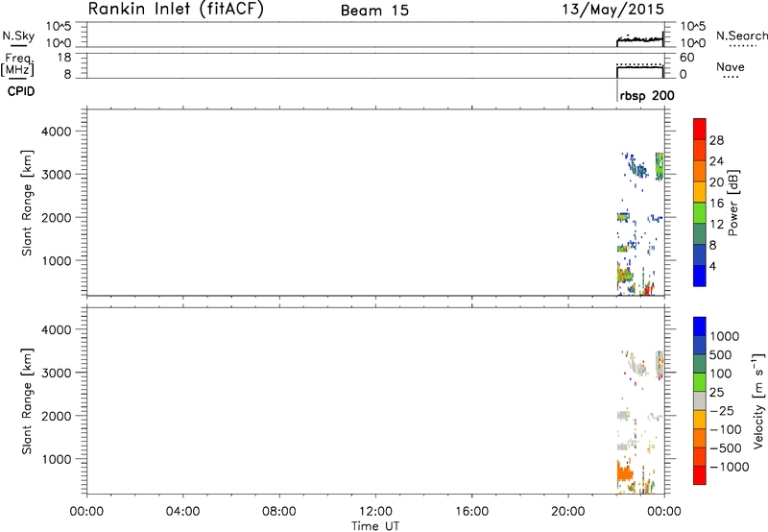Select the "16:00" time tick label

point(471,512)
